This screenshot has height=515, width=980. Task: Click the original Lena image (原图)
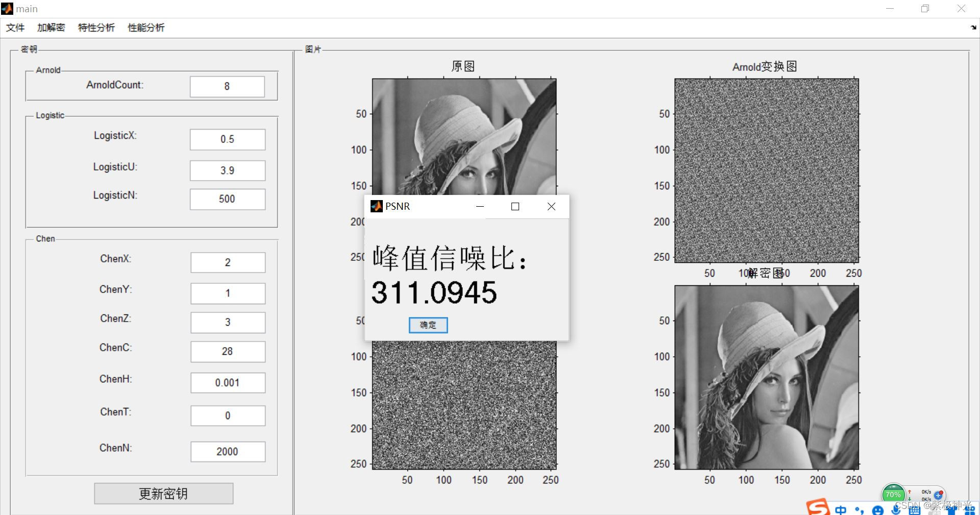tap(464, 136)
